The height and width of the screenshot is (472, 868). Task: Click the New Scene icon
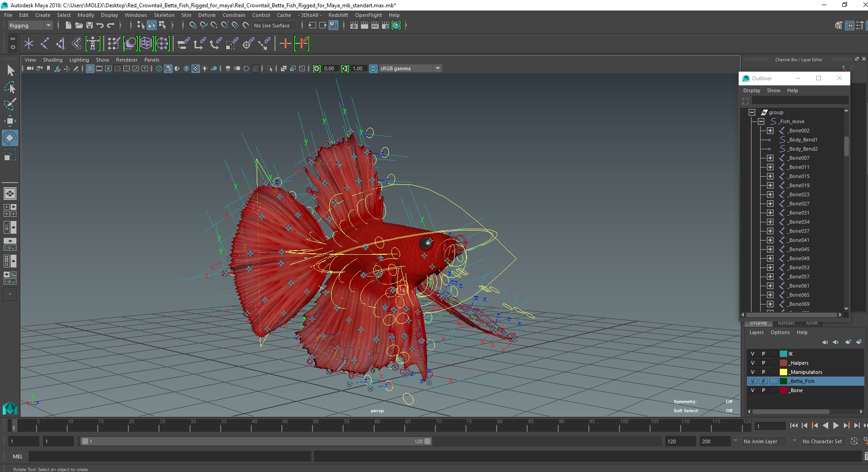coord(69,26)
